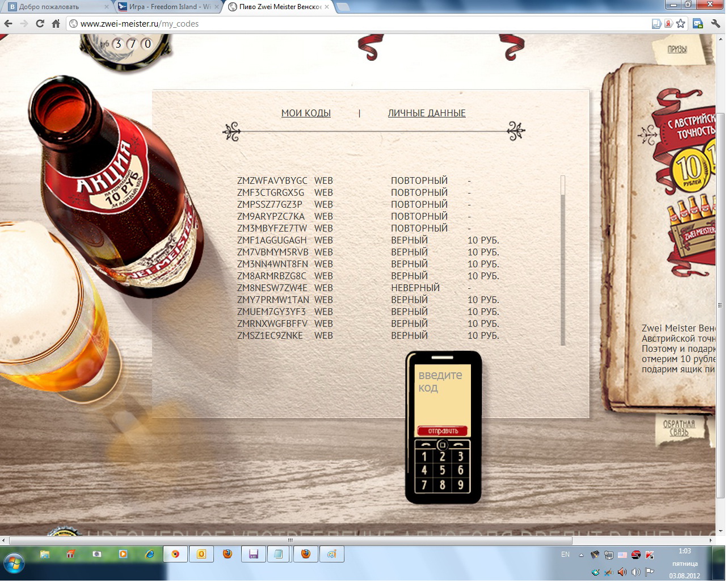728x584 pixels.
Task: Click the НЕВЕРНЫЙ status text
Action: (415, 288)
